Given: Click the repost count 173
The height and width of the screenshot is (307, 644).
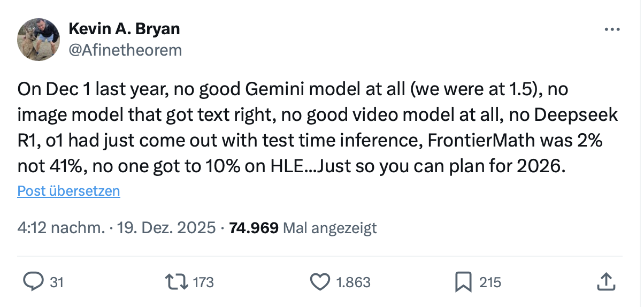Looking at the screenshot, I should (203, 282).
